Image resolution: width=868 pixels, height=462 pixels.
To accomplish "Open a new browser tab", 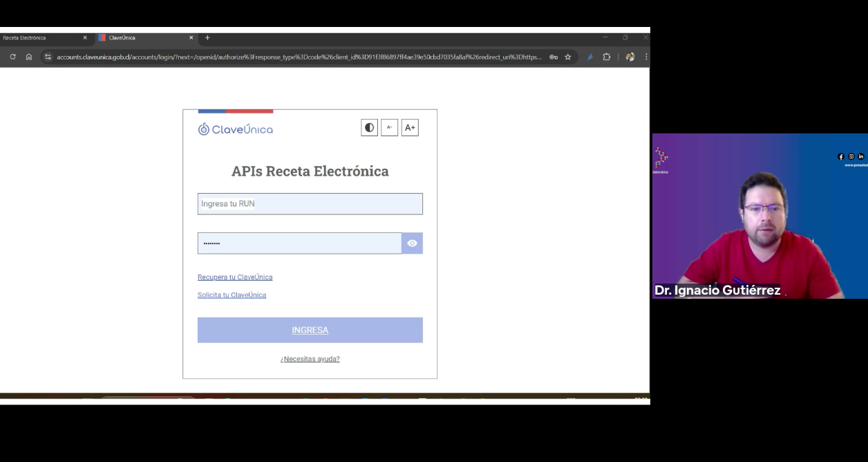I will click(x=207, y=37).
